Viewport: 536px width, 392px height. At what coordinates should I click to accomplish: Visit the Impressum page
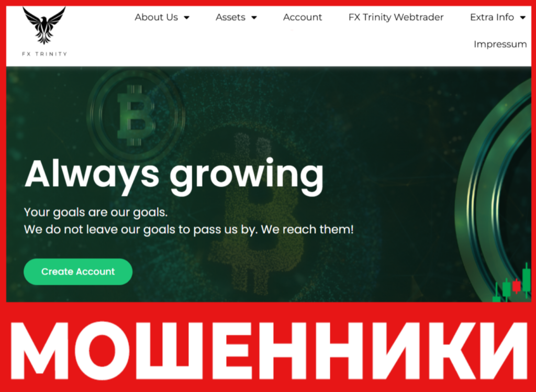click(x=500, y=44)
